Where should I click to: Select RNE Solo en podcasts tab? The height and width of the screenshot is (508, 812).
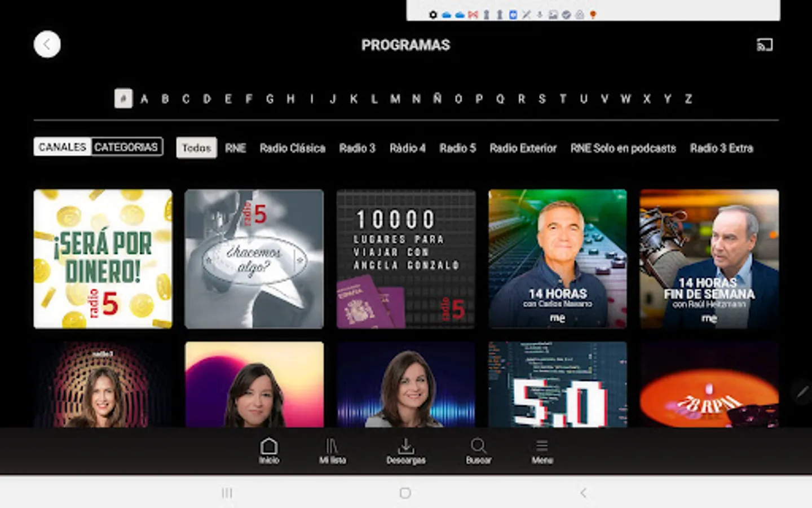(x=623, y=148)
